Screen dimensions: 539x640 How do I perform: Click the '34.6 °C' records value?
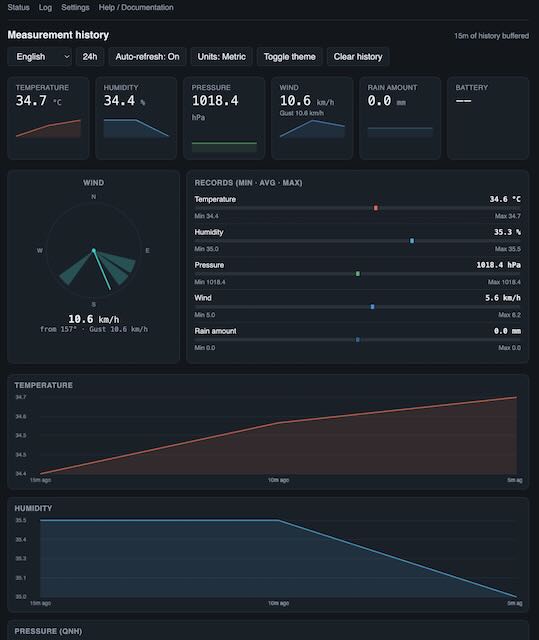pyautogui.click(x=505, y=199)
